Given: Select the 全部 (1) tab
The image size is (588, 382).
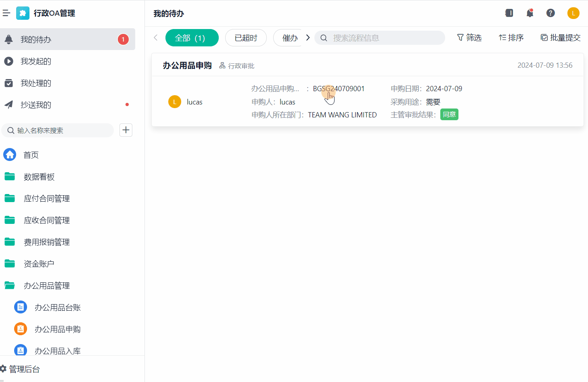Looking at the screenshot, I should pyautogui.click(x=192, y=38).
